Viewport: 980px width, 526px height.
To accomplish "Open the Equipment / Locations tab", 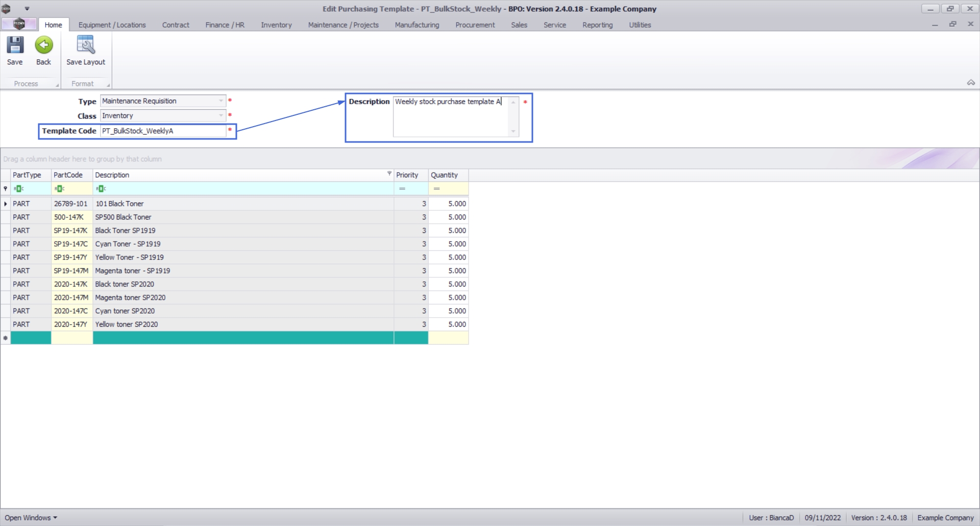I will click(112, 25).
